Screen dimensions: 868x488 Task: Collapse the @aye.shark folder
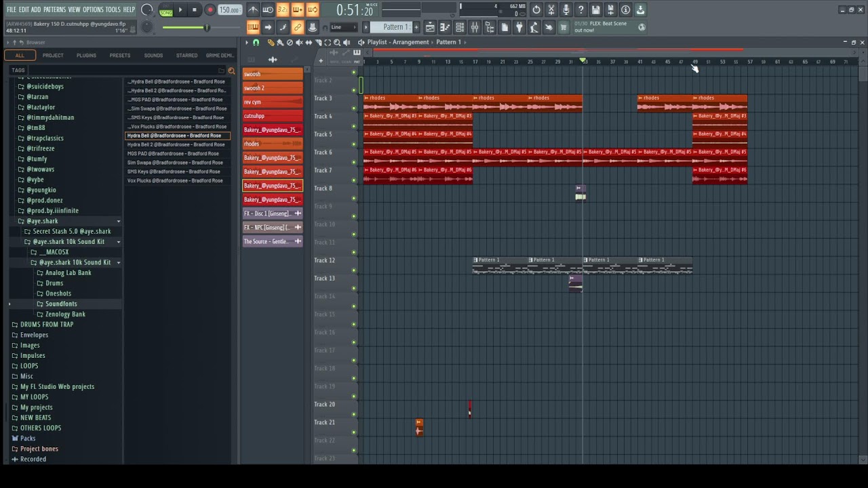click(41, 221)
